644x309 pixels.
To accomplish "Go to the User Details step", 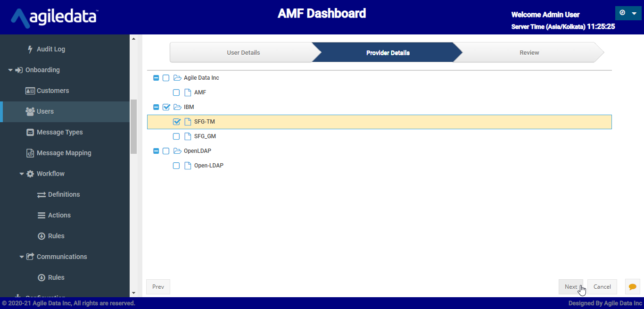I will [243, 53].
